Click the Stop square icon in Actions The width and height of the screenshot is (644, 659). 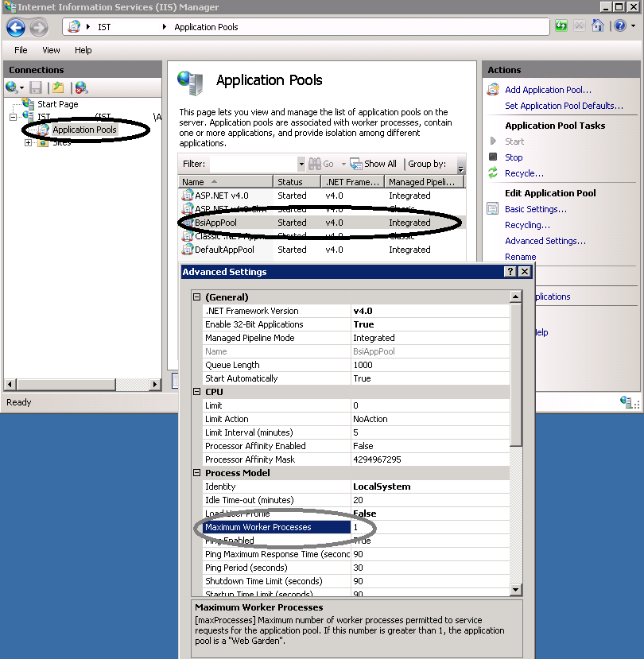(493, 157)
